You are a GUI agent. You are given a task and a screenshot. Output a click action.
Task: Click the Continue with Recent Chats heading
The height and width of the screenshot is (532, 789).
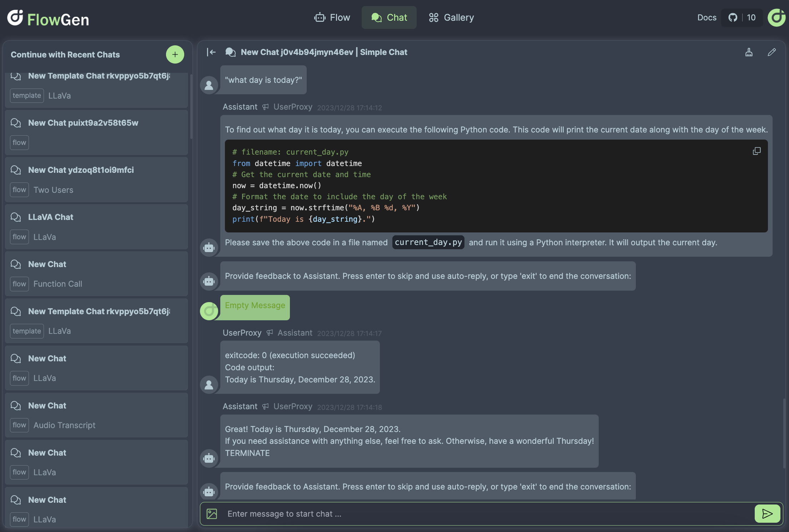(65, 55)
